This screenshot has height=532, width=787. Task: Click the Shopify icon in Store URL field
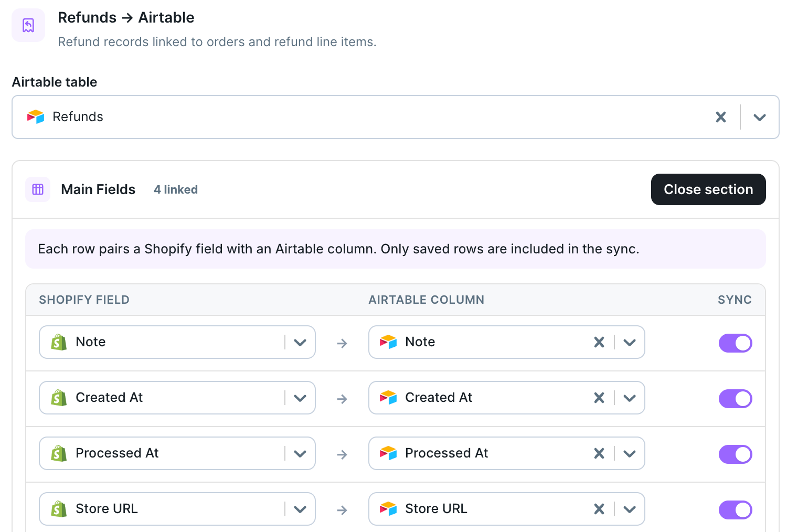(59, 509)
